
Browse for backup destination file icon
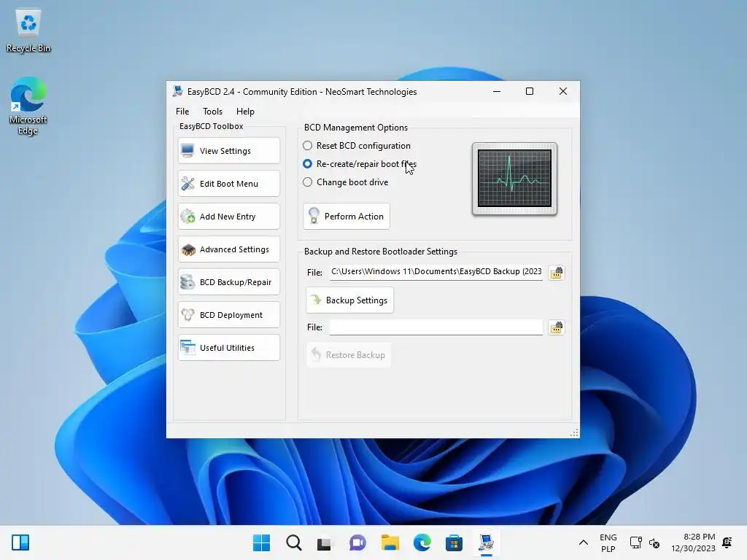(x=556, y=273)
